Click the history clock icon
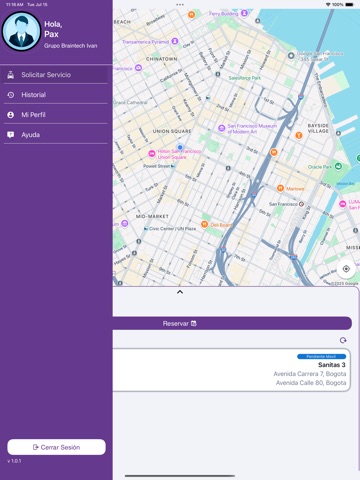Viewport: 360px width, 480px height. 11,95
